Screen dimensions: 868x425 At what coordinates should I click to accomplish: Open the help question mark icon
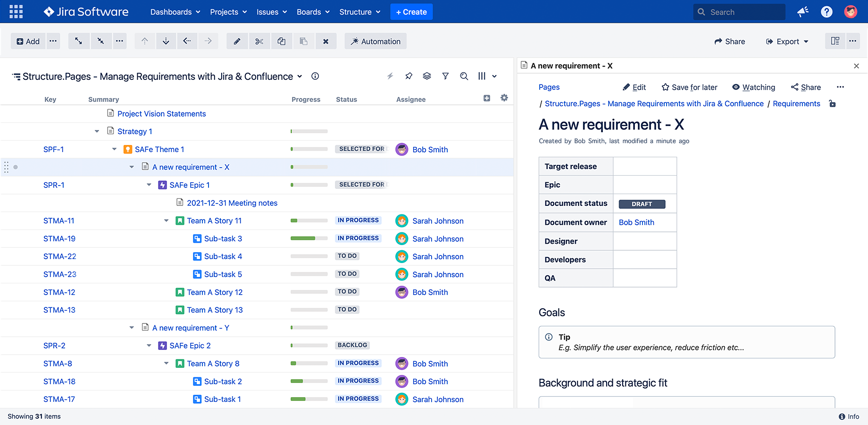(826, 12)
